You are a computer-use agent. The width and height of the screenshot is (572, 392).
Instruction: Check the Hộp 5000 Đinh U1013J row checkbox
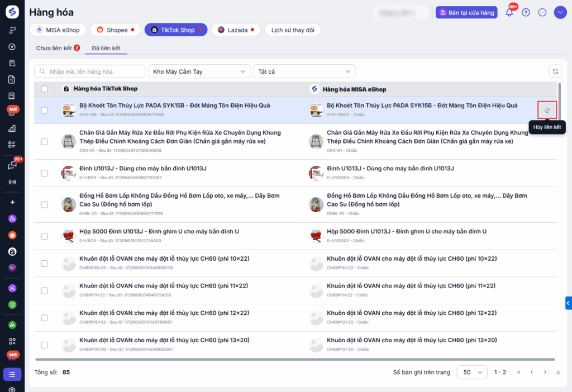click(x=45, y=236)
